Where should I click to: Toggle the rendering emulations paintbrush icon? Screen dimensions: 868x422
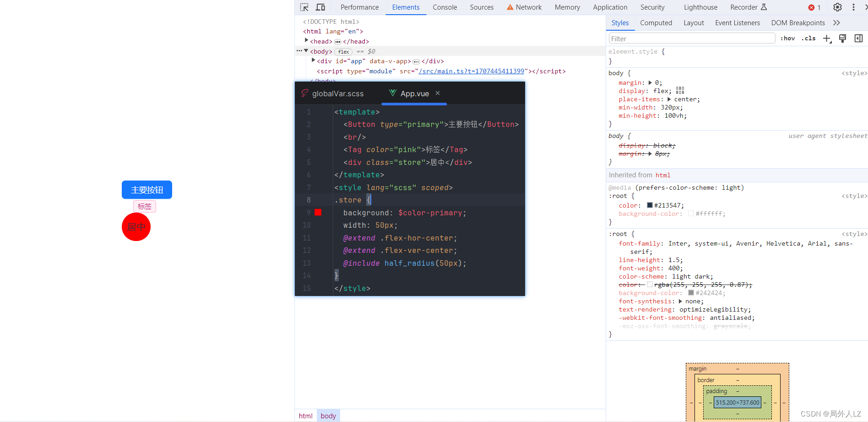click(842, 38)
